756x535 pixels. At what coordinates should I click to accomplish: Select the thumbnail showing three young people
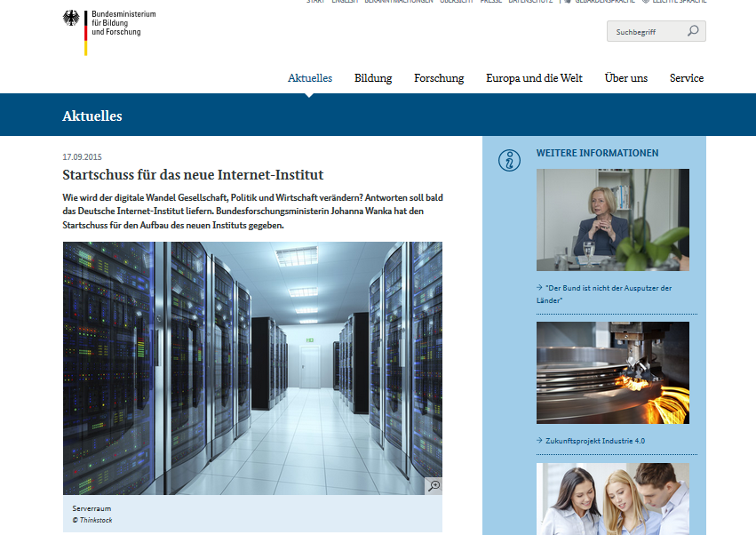612,498
